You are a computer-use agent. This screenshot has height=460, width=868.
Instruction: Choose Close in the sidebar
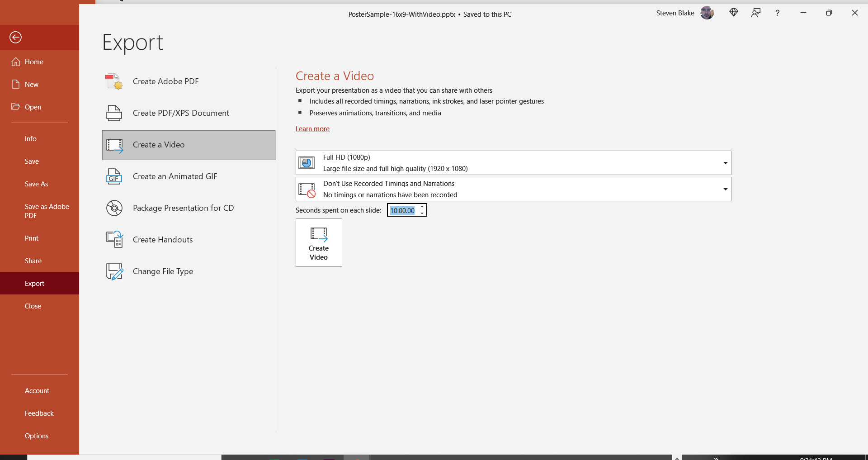coord(39,306)
